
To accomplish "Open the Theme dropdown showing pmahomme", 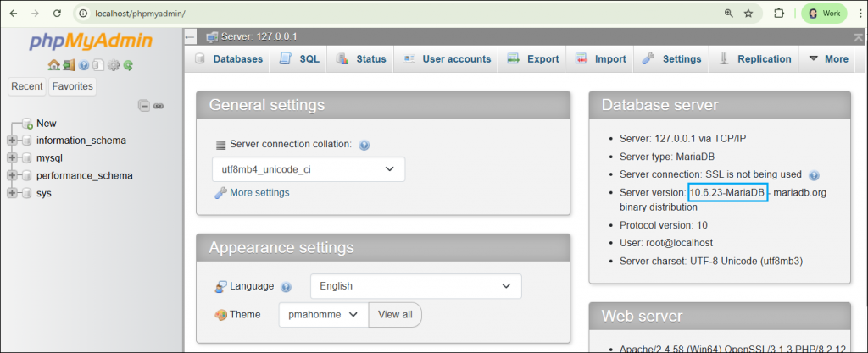I will (x=323, y=314).
